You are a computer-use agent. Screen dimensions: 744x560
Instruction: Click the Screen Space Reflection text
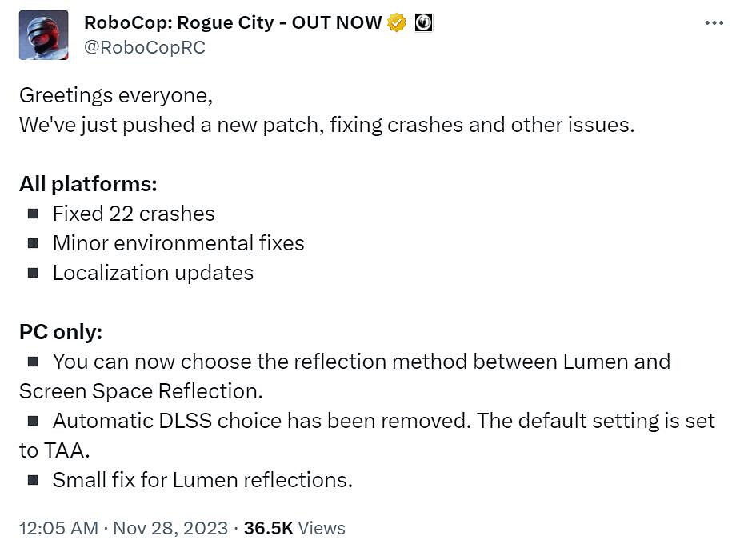141,391
